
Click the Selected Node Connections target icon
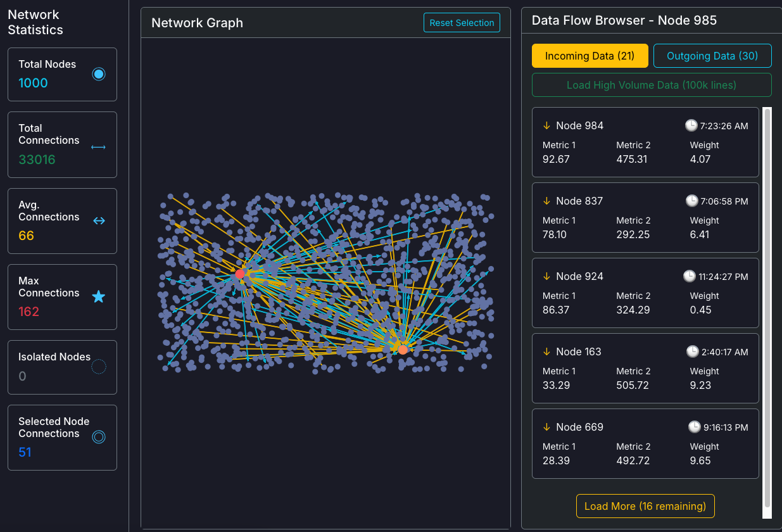(x=98, y=436)
